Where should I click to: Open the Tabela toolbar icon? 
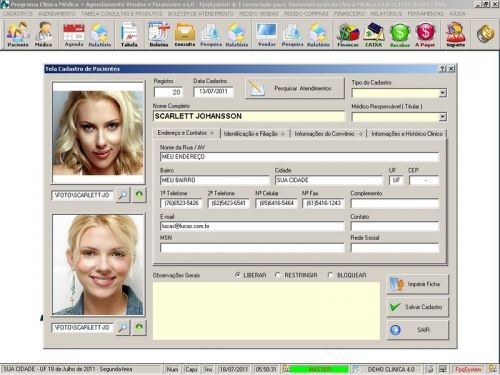coord(129,34)
